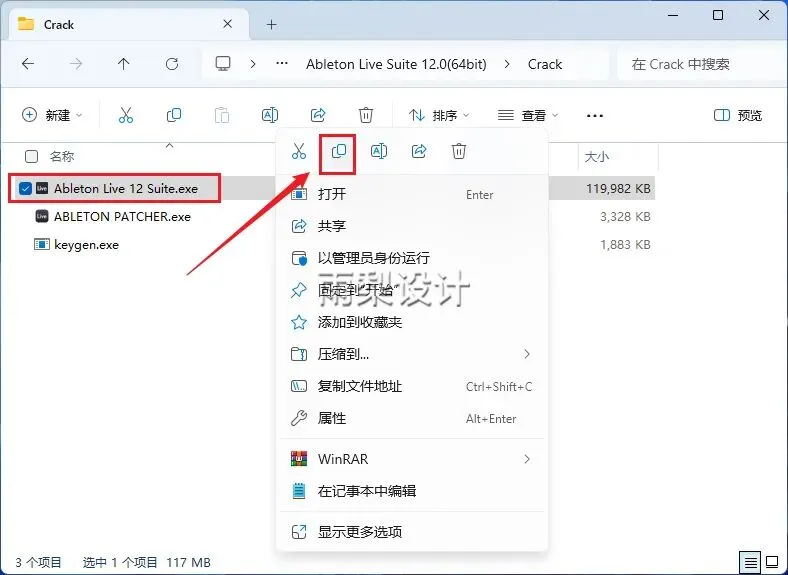The width and height of the screenshot is (788, 575).
Task: Toggle the 预览 preview pane
Action: [x=738, y=115]
